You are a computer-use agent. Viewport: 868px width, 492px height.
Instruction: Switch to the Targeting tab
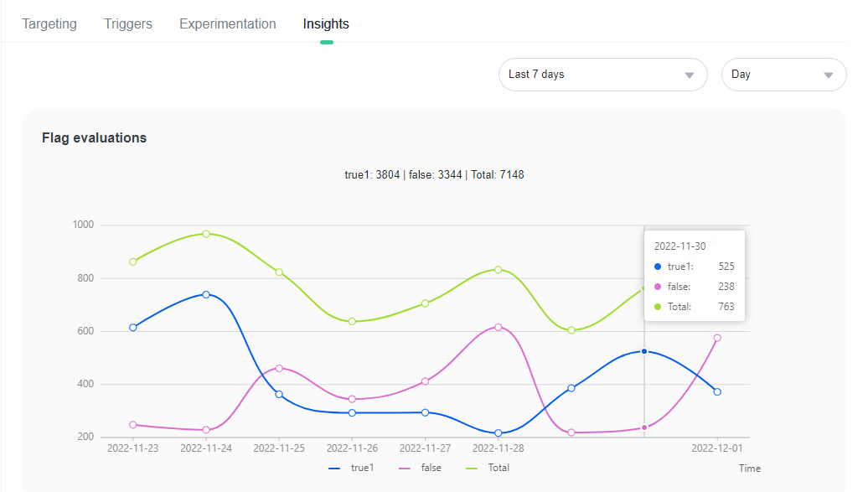(49, 23)
